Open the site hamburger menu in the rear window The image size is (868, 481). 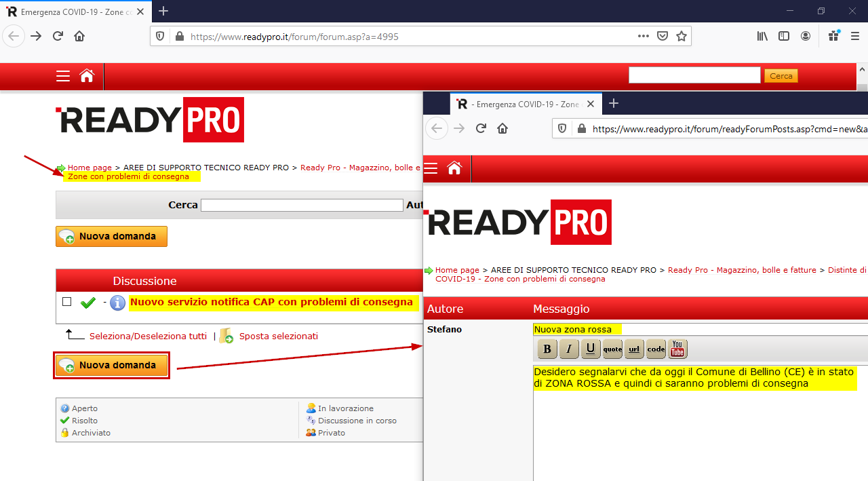(63, 76)
